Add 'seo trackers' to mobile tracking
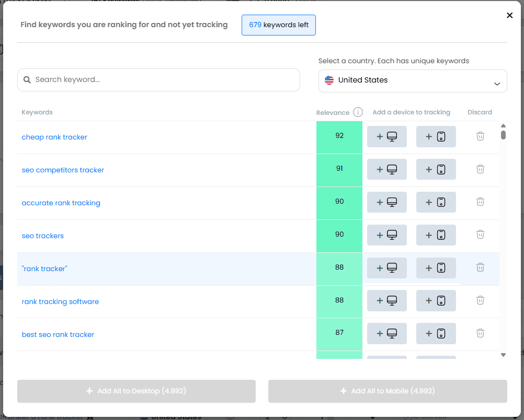 pos(436,236)
